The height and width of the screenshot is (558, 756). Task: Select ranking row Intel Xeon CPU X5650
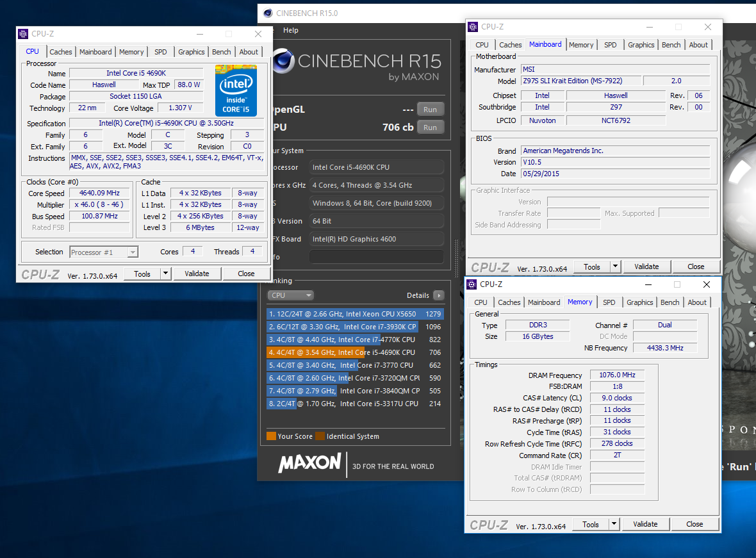tap(355, 314)
